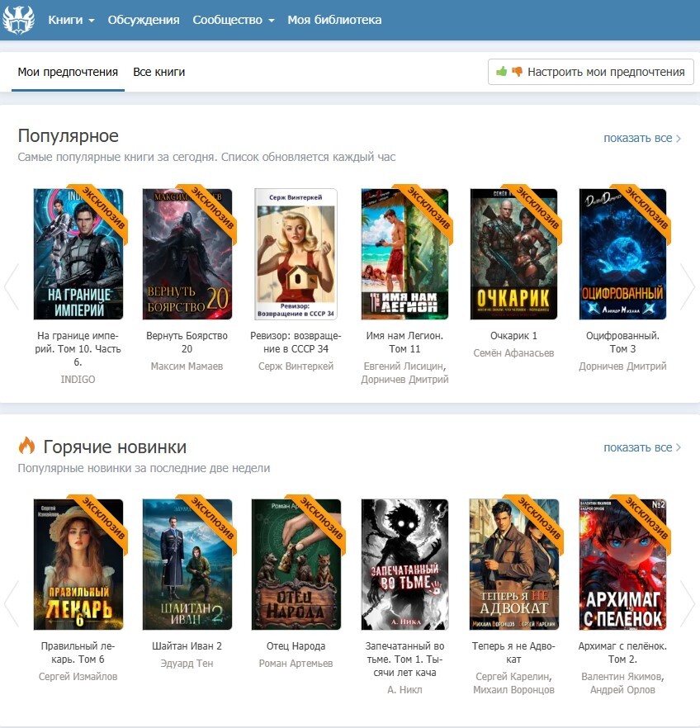The width and height of the screenshot is (700, 728).
Task: Open Имя нам Легион cover
Action: [404, 254]
